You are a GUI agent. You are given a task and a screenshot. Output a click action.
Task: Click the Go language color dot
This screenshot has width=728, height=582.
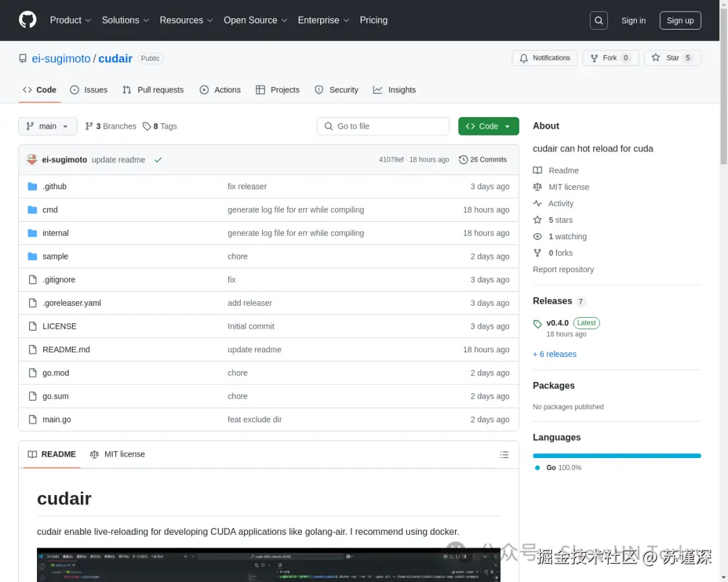tap(537, 468)
